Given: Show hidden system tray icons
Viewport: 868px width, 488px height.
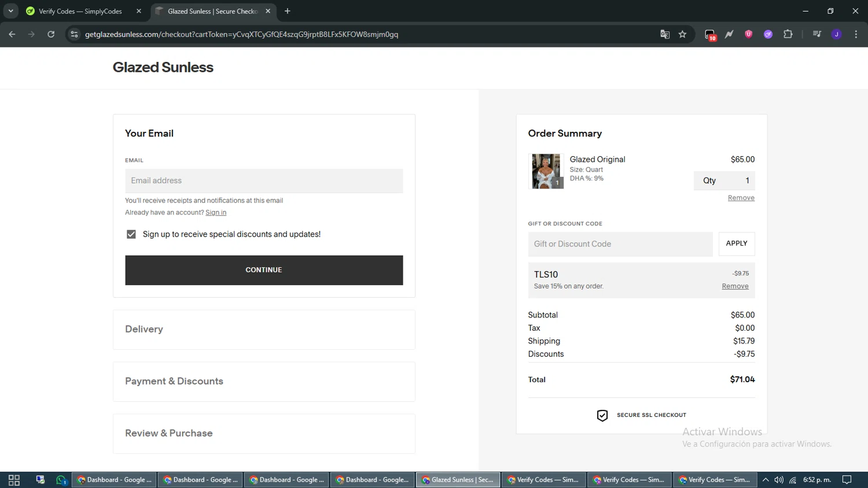Looking at the screenshot, I should (766, 480).
